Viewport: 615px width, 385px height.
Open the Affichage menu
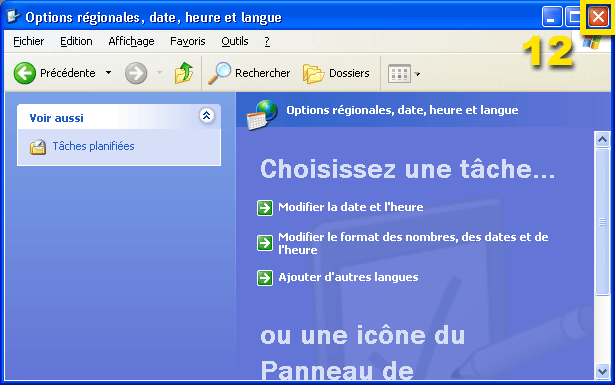[131, 41]
